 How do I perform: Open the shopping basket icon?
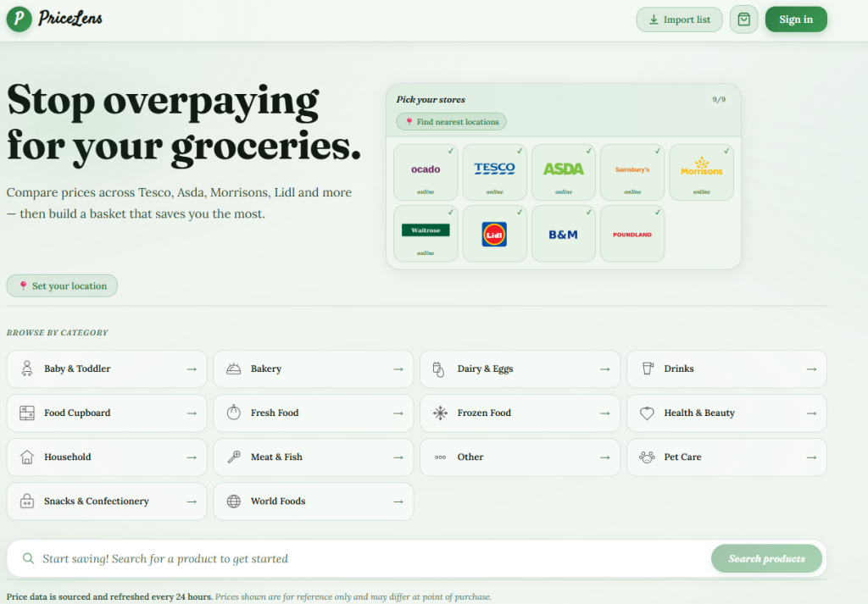pos(743,19)
